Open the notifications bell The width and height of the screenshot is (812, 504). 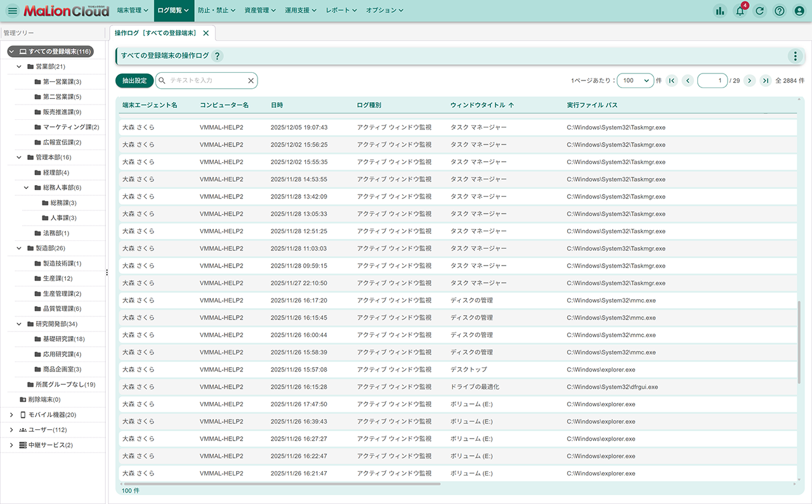740,11
